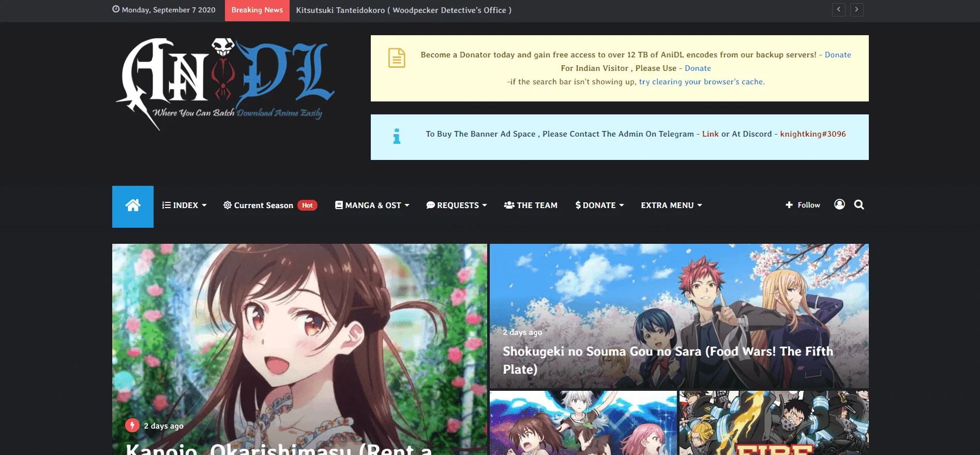Open the white-haired character anime thumbnail
Screen dimensions: 980x455
pos(583,423)
